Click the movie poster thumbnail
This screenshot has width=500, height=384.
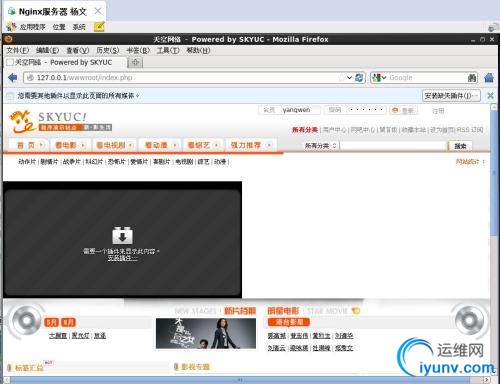point(206,334)
